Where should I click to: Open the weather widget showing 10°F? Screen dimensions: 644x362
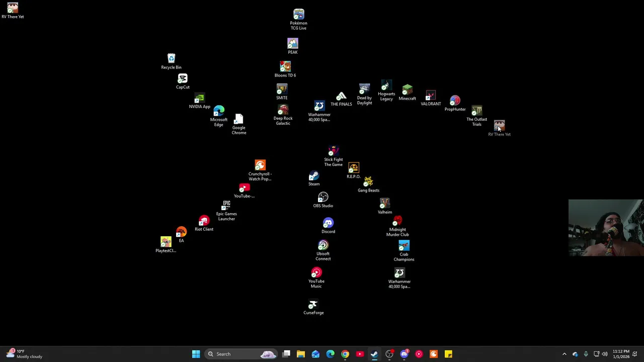(x=24, y=354)
